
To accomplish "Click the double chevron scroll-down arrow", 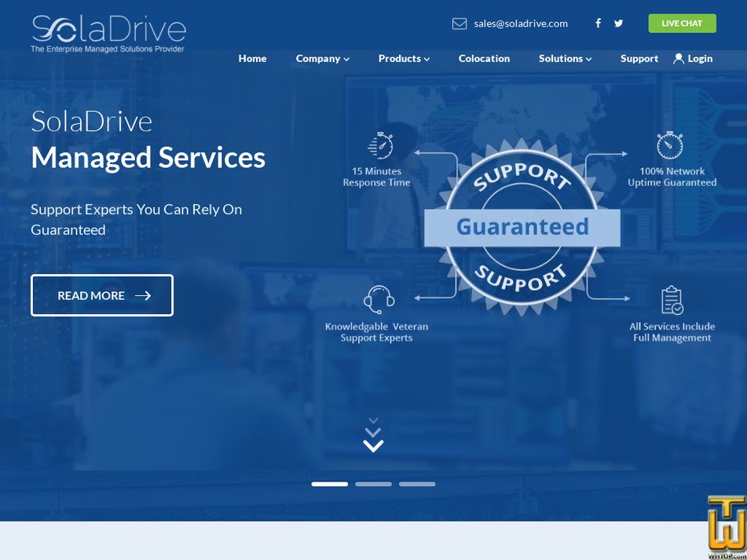I will click(x=373, y=435).
